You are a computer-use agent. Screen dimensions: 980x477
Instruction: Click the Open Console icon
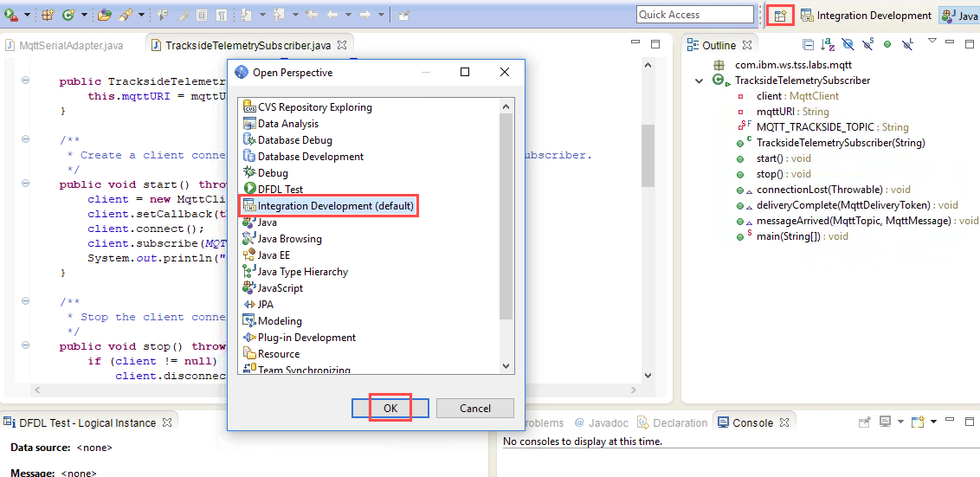[x=918, y=422]
